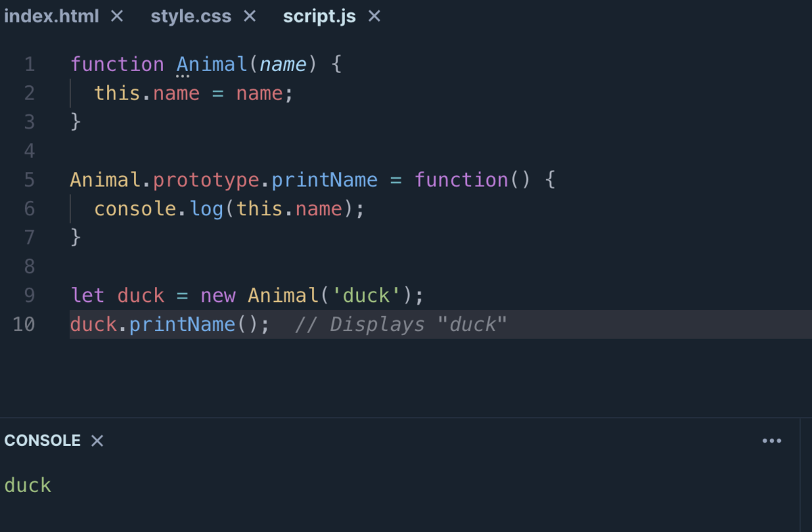Close the style.css tab with its X icon

pos(249,16)
